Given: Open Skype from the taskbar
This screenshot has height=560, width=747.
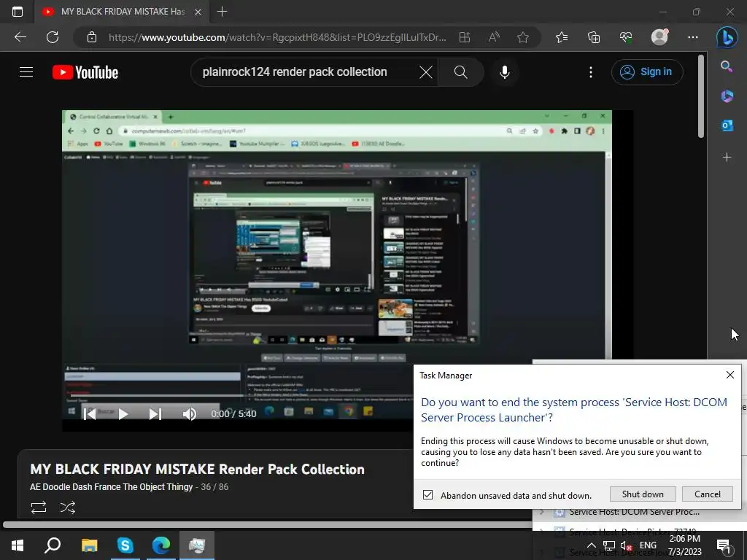Looking at the screenshot, I should 125,545.
